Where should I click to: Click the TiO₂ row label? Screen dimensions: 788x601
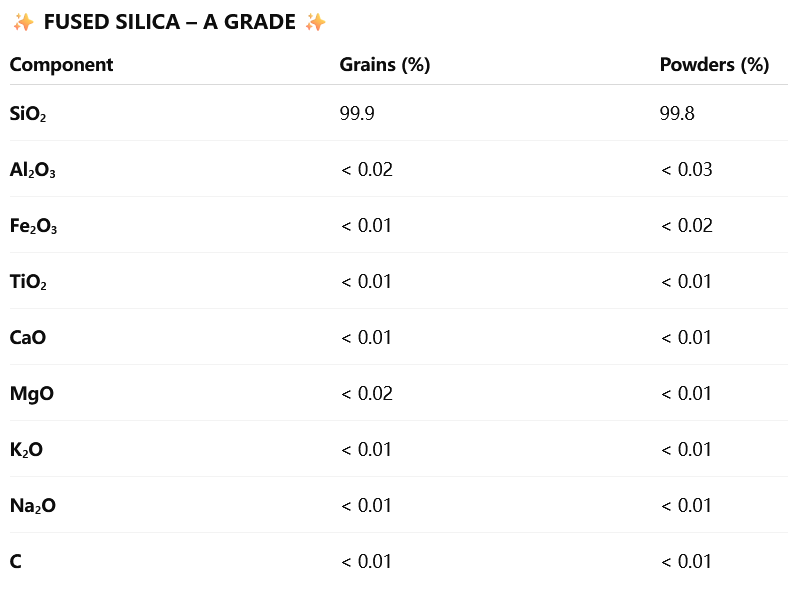28,282
